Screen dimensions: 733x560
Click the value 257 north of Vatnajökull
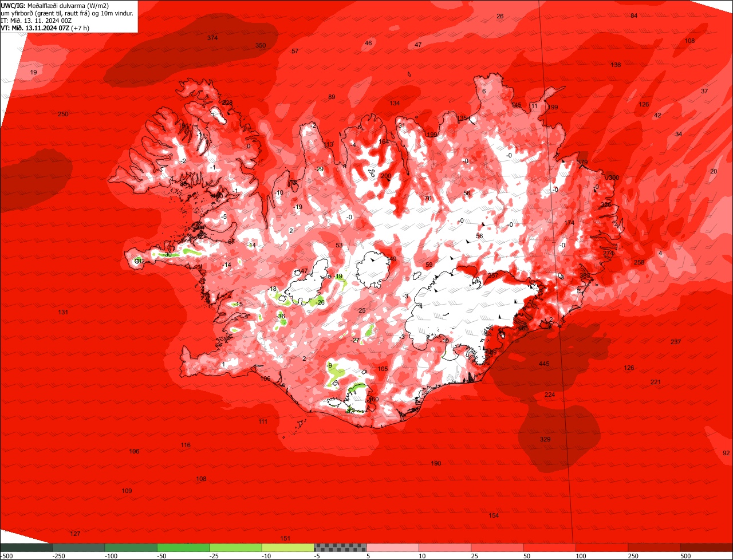coord(492,275)
